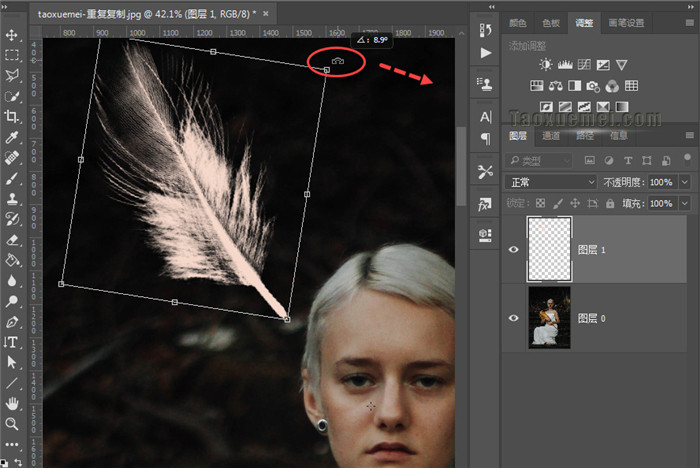The height and width of the screenshot is (468, 700).
Task: Add a Color Balance adjustment
Action: (555, 86)
